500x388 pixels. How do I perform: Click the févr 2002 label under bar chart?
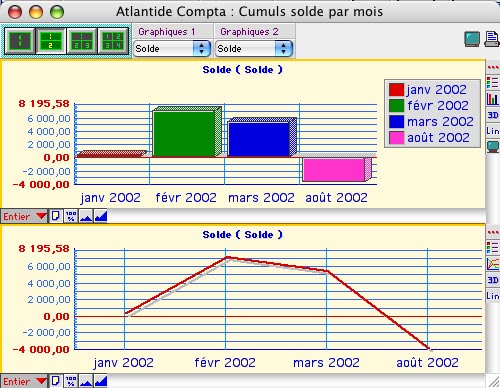click(x=186, y=198)
